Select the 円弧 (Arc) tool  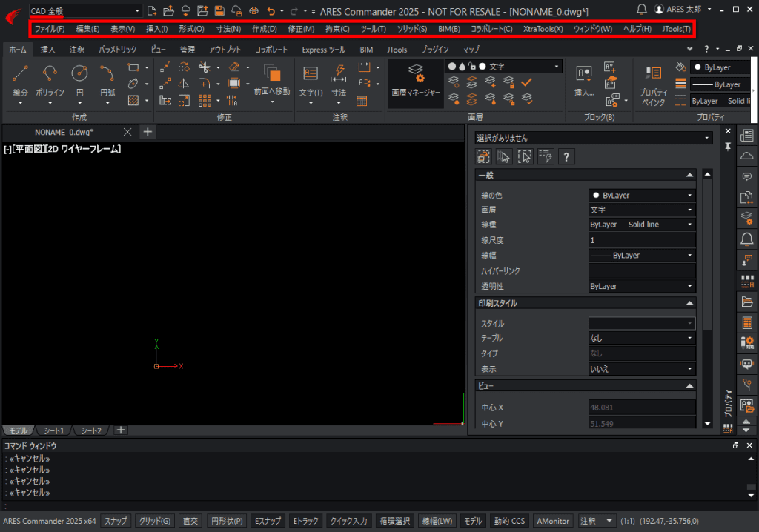pyautogui.click(x=107, y=74)
